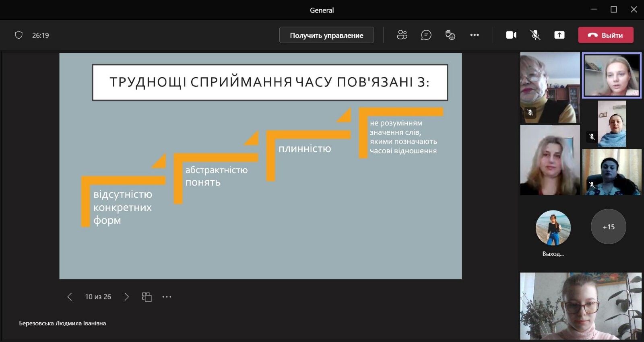This screenshot has height=342, width=644.
Task: Unmute the microphone
Action: pyautogui.click(x=535, y=35)
